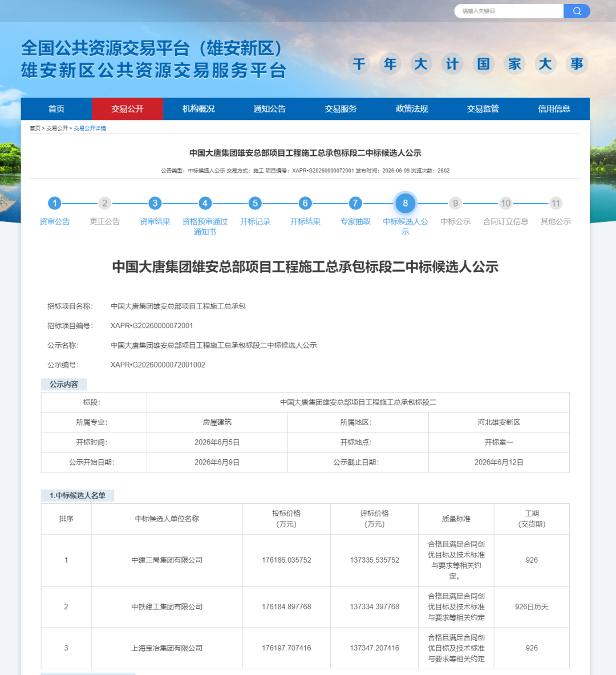Click the 专家抽取 step label

(x=355, y=222)
